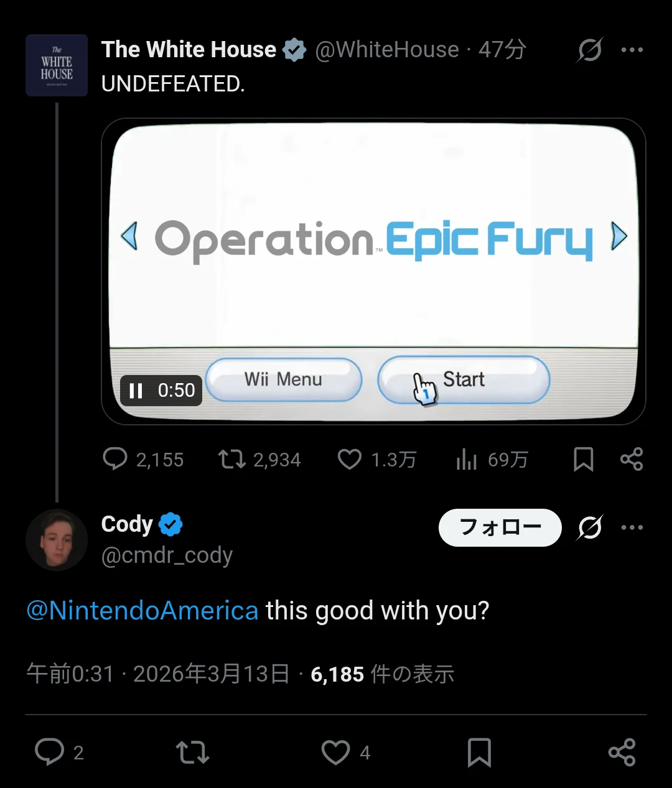This screenshot has width=672, height=788.
Task: Pause the video playing in the post
Action: click(x=136, y=391)
